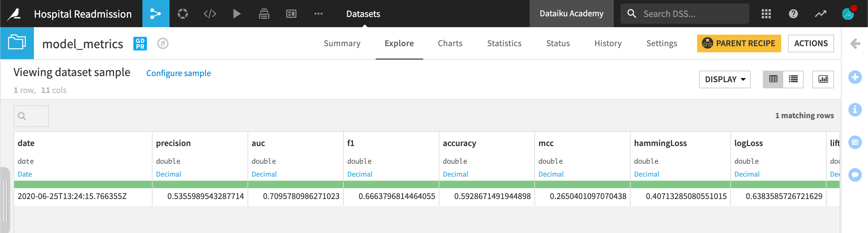Open the code notebooks icon
This screenshot has width=868, height=233.
[x=210, y=14]
